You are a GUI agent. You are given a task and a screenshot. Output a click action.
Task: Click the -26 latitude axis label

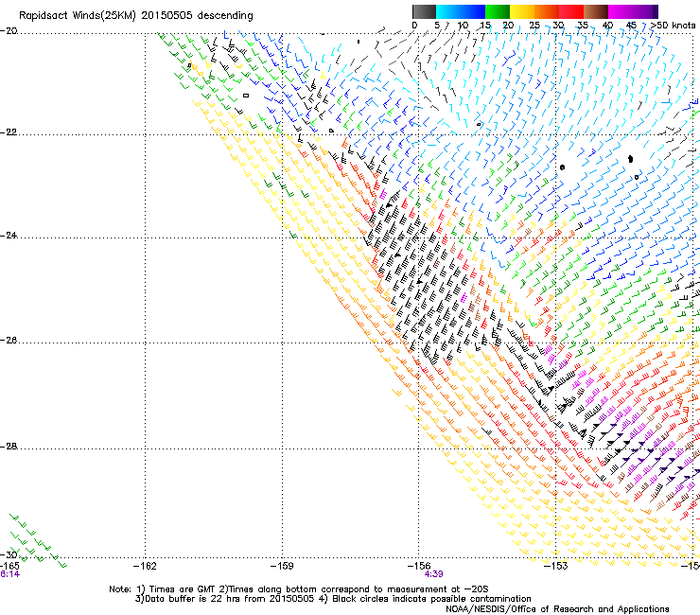[9, 341]
